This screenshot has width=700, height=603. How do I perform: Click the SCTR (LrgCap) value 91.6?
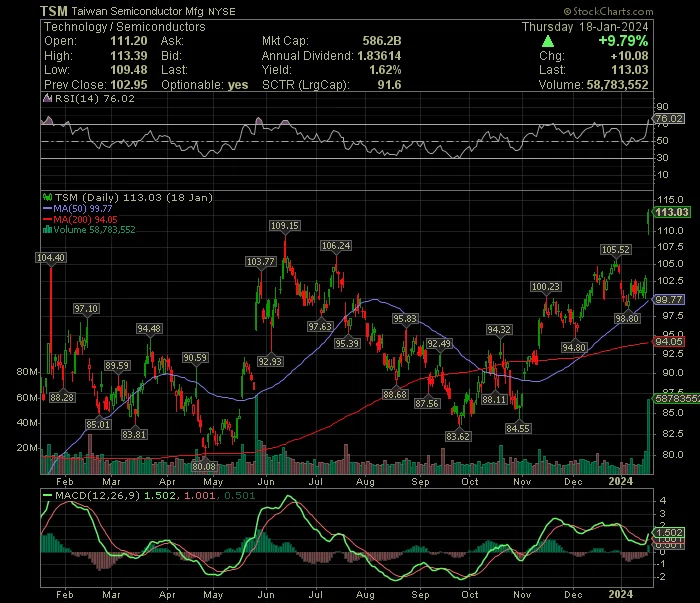coord(389,85)
